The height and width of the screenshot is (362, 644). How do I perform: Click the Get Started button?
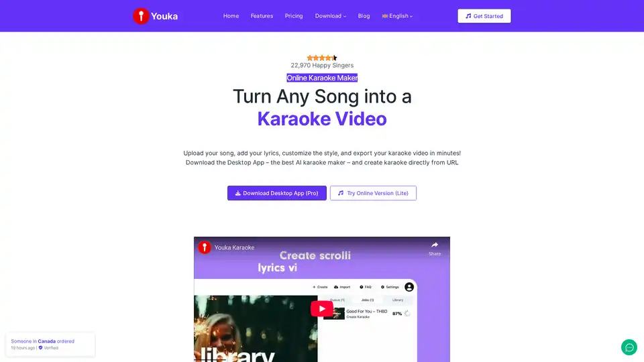[484, 16]
